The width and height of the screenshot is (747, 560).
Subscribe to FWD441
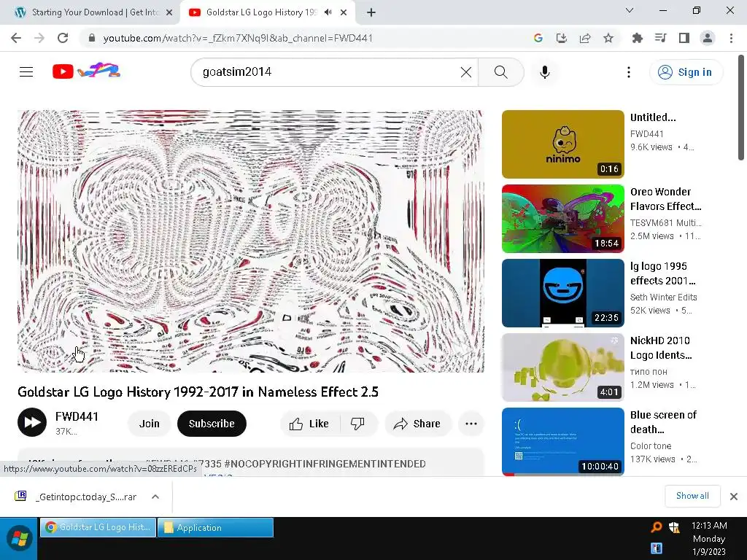click(x=212, y=424)
